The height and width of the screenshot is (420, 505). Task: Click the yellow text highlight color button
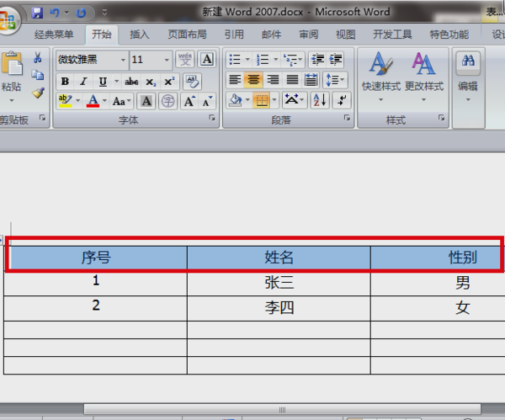pyautogui.click(x=66, y=101)
